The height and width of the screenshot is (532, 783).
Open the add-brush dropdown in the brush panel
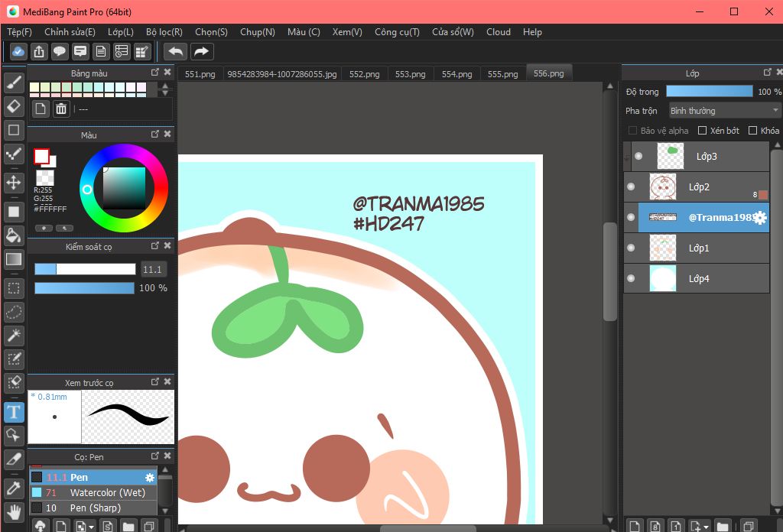coord(92,526)
